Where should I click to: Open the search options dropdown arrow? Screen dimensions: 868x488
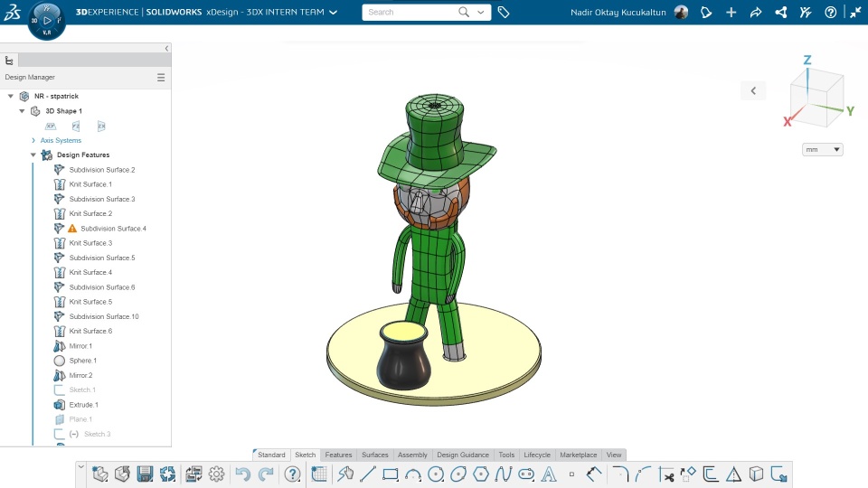[x=480, y=12]
